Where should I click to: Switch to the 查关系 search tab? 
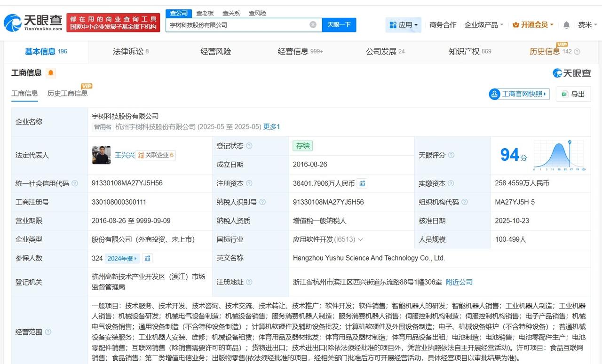[x=231, y=13]
